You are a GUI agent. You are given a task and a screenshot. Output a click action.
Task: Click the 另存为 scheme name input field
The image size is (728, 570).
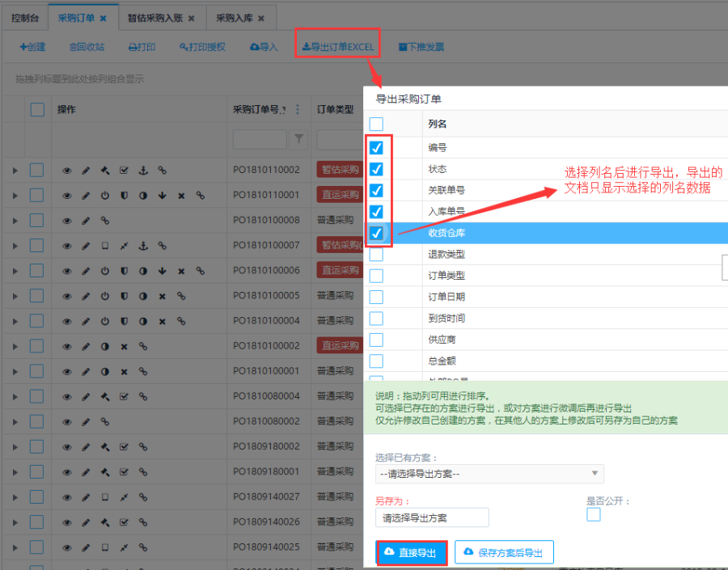tap(432, 517)
